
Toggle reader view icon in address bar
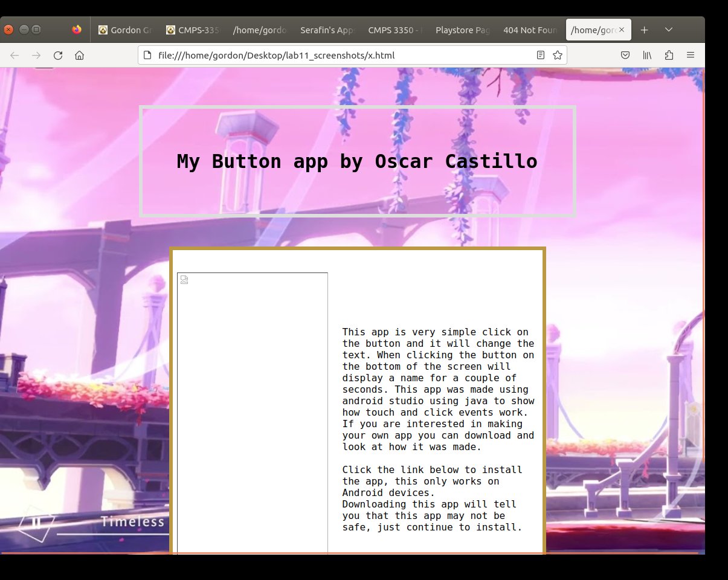click(541, 56)
